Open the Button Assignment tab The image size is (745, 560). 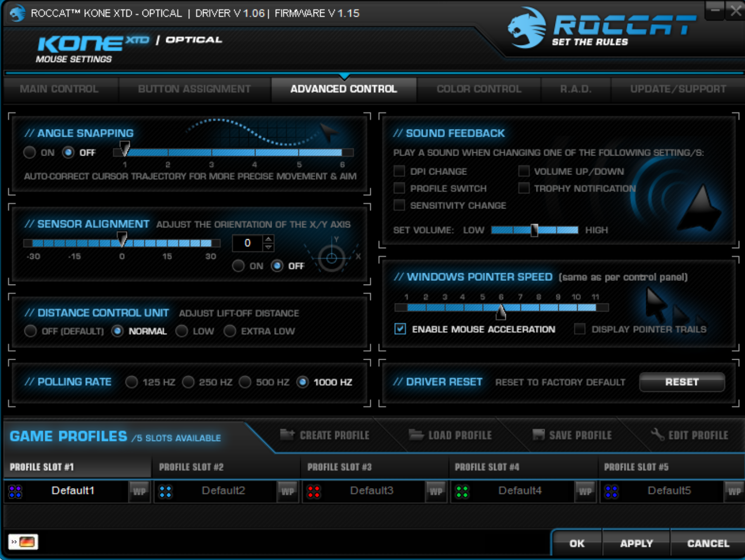click(x=194, y=89)
